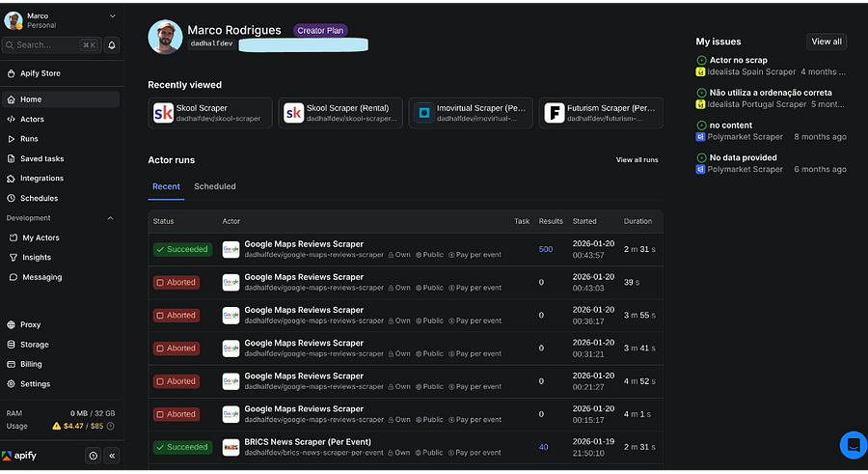This screenshot has width=868, height=474.
Task: Click Idealista Portugal Scraper actor icon
Action: (700, 104)
